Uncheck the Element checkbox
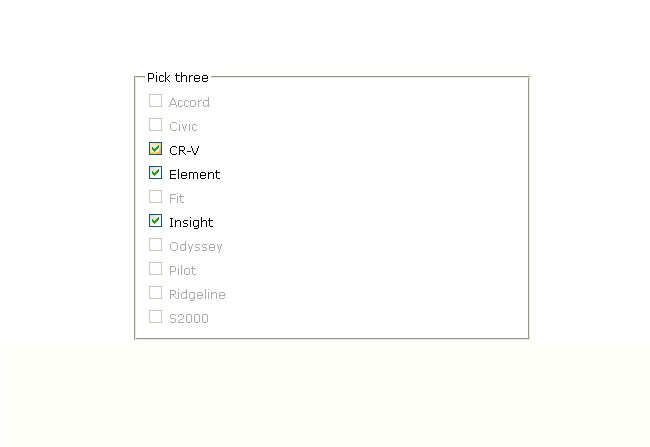The image size is (650, 447). [155, 173]
